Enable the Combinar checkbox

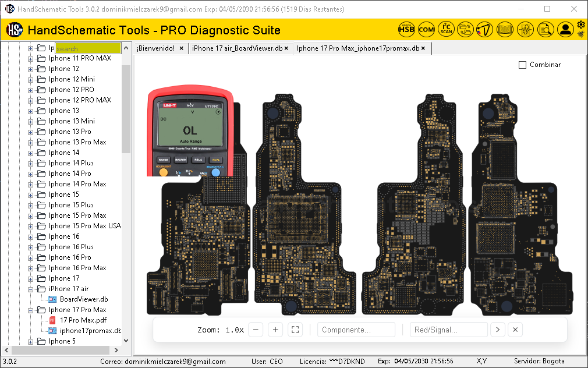[521, 65]
